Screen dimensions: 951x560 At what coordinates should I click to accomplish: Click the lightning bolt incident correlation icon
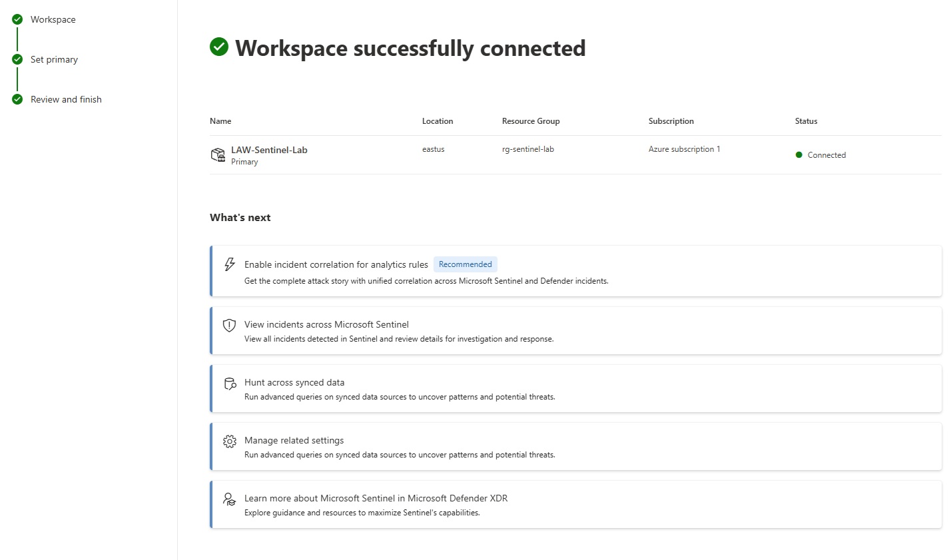coord(230,264)
